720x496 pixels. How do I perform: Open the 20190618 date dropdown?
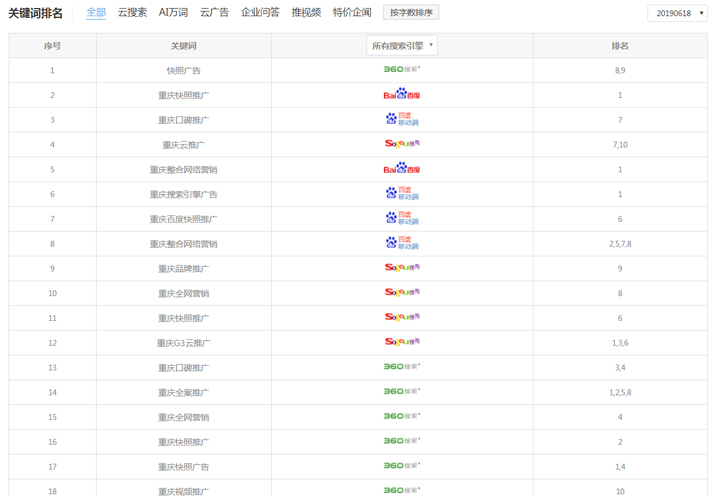tap(677, 13)
